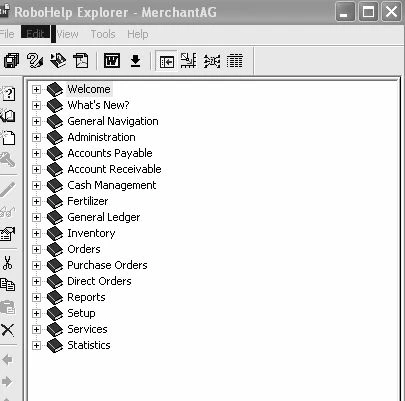Click the left-pointing back arrow sidebar icon
405x401 pixels.
(x=7, y=360)
